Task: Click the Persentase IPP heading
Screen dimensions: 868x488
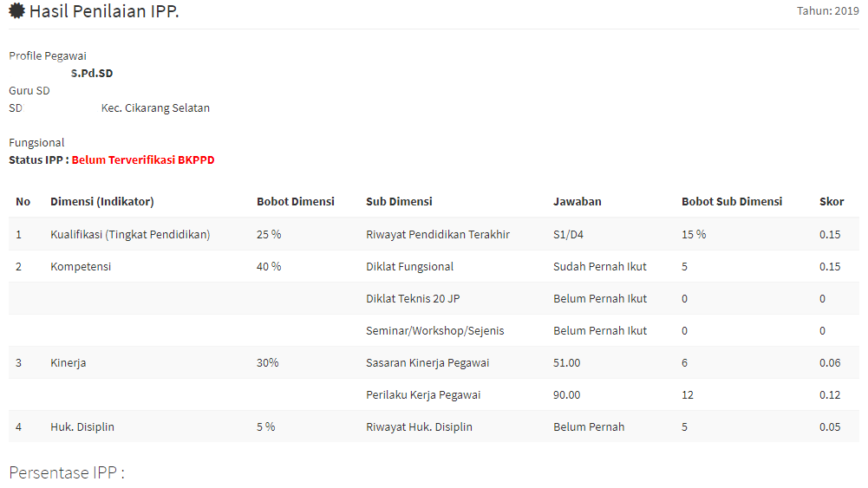Action: point(67,473)
